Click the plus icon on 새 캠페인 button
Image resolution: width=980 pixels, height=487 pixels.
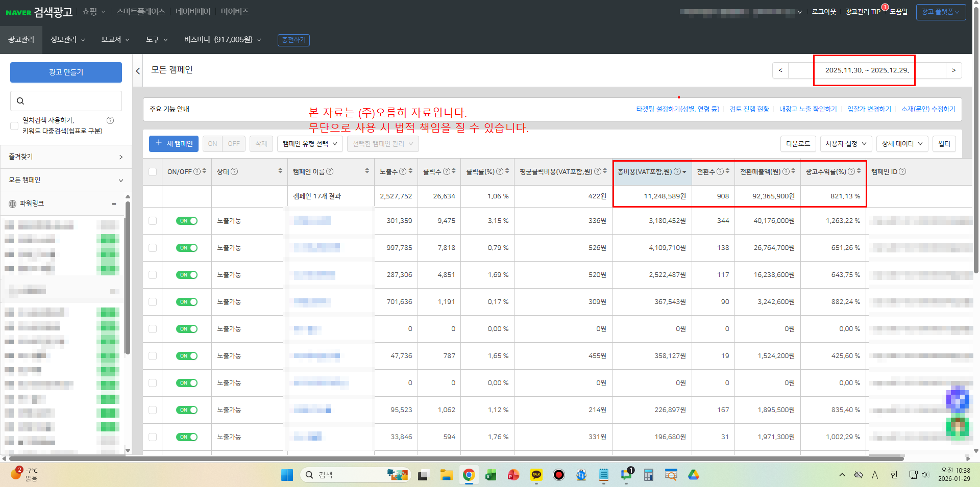158,143
